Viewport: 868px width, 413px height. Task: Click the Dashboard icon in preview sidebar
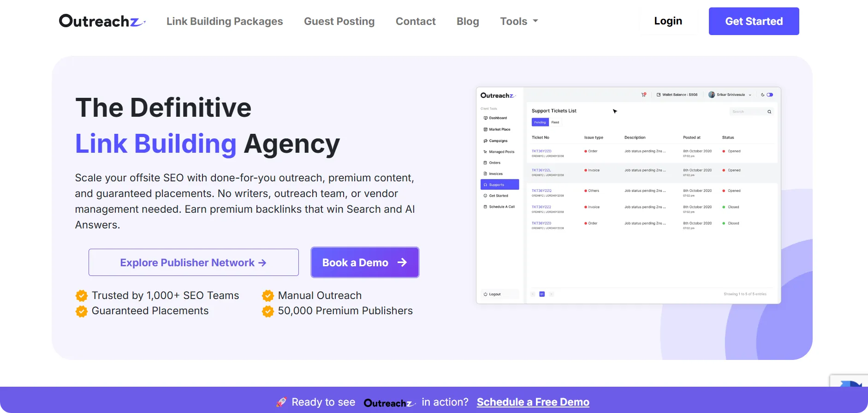pos(486,118)
